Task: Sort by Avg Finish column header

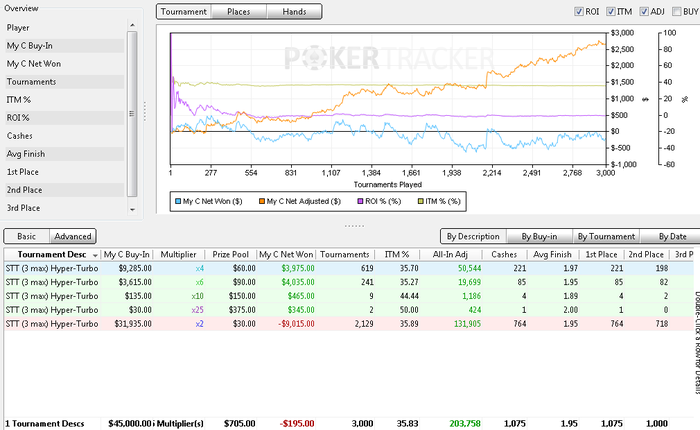Action: [553, 255]
